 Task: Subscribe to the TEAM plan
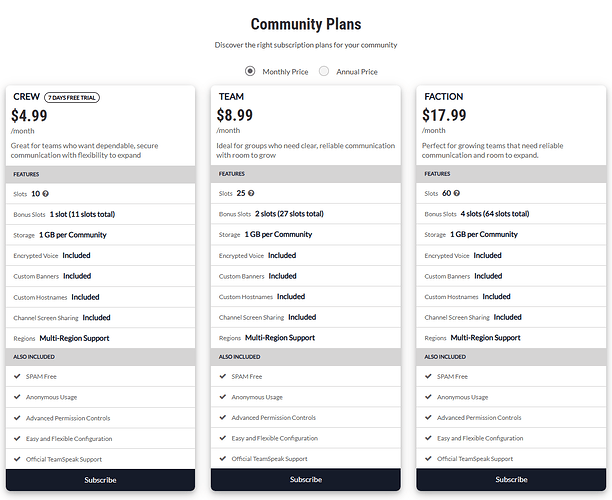point(306,480)
